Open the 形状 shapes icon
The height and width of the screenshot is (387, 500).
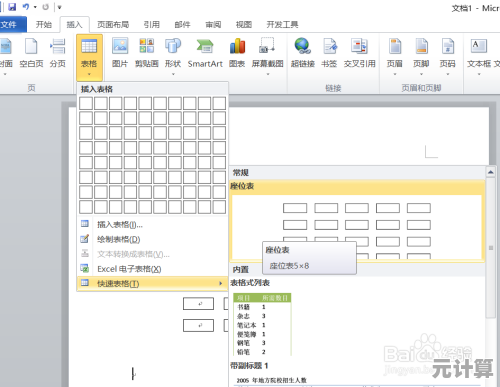tap(173, 46)
